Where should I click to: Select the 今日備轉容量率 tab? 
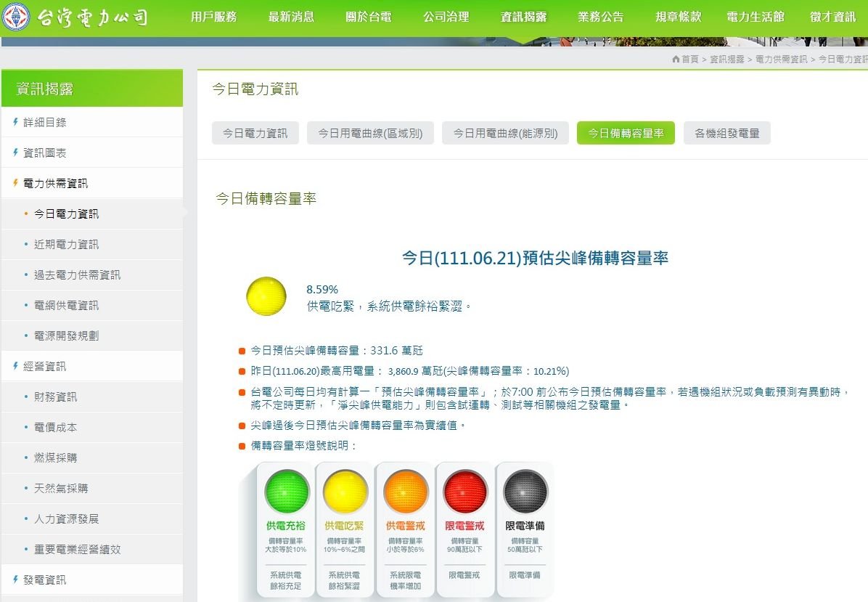[626, 133]
